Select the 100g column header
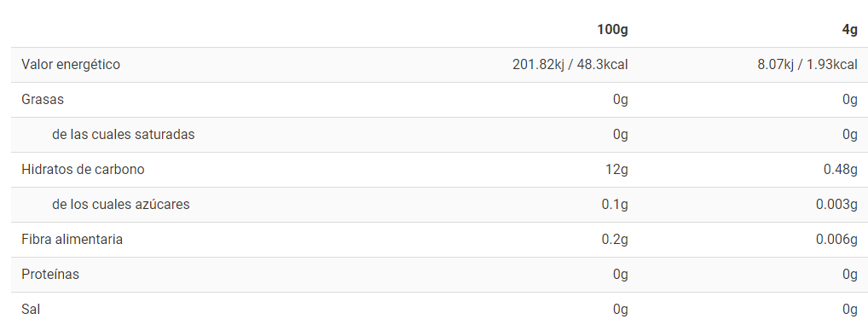This screenshot has width=868, height=331. coord(612,30)
